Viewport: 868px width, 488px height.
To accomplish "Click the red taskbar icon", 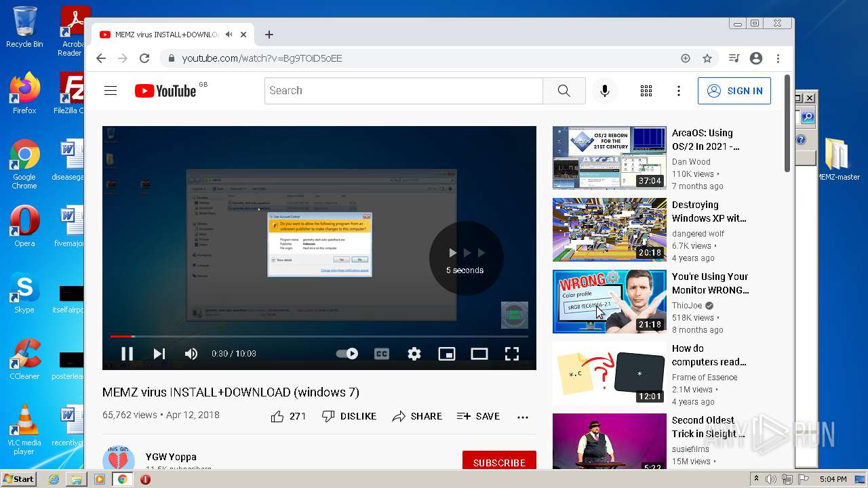I will pyautogui.click(x=145, y=479).
